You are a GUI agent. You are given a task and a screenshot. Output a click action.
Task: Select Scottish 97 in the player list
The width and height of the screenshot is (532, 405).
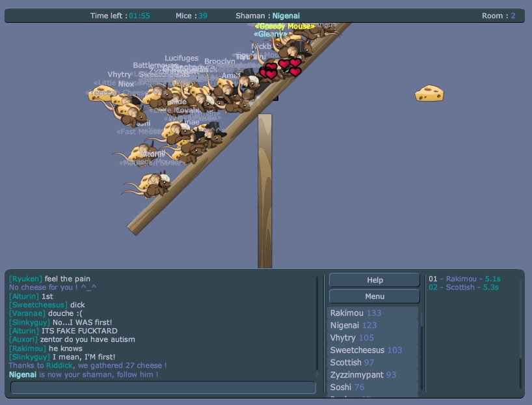(372, 363)
